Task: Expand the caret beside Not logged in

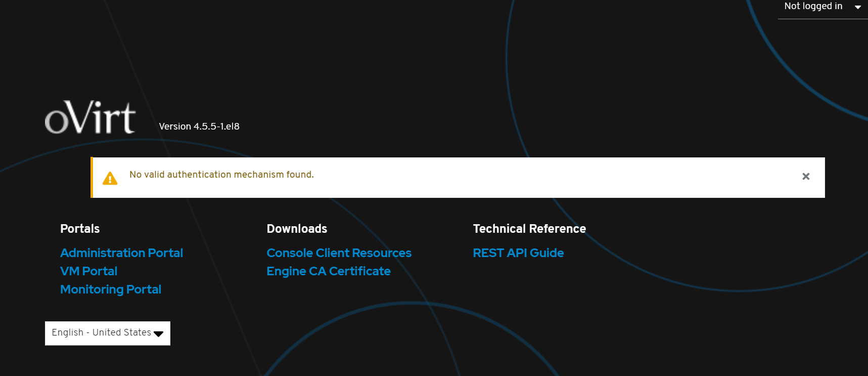Action: tap(857, 7)
